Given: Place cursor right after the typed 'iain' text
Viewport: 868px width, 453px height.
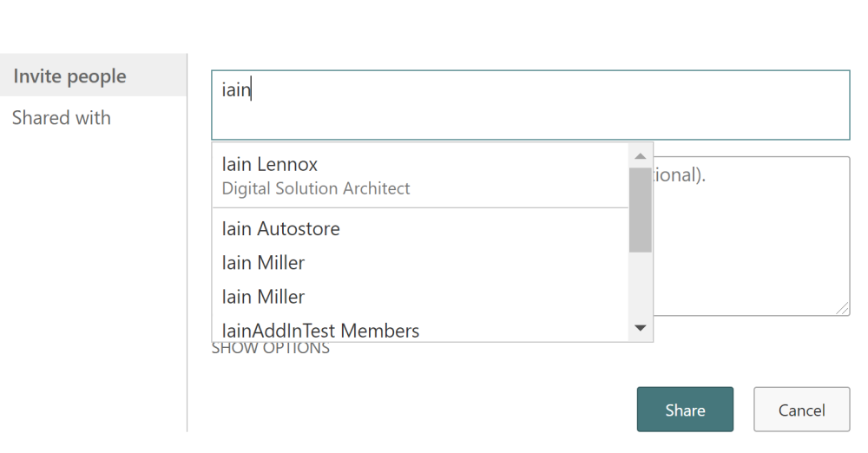Looking at the screenshot, I should [253, 90].
